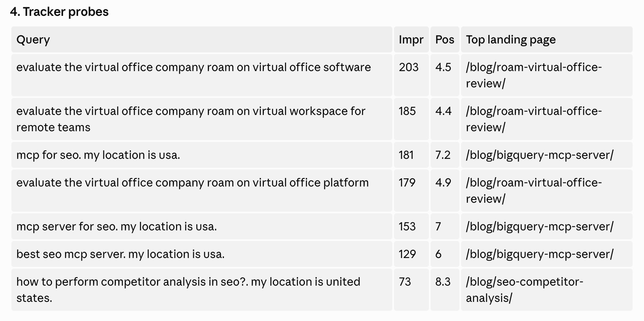The height and width of the screenshot is (321, 644).
Task: Click the 129 impressions cell
Action: (407, 254)
